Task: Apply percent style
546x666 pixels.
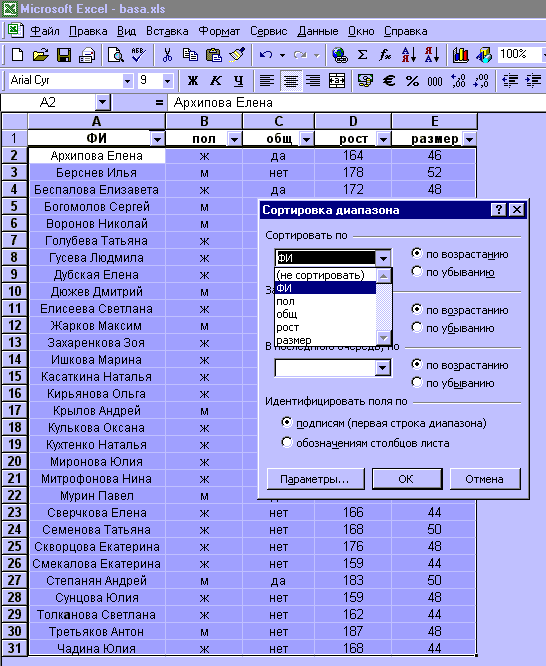Action: [x=412, y=80]
